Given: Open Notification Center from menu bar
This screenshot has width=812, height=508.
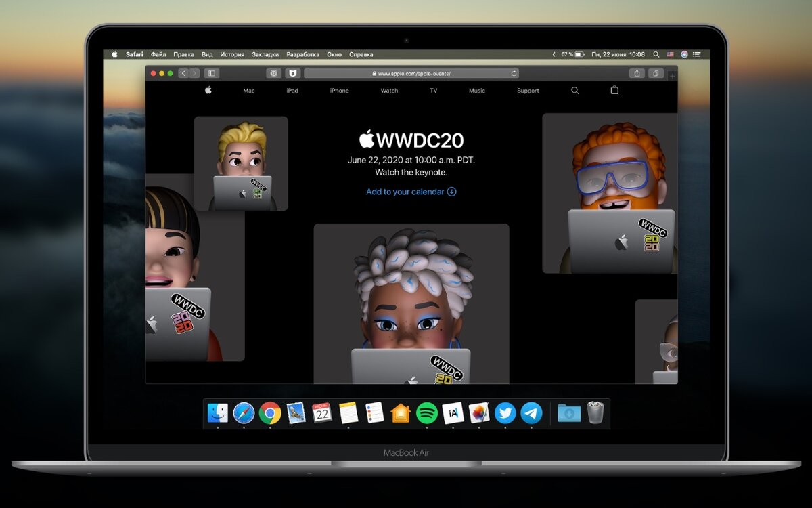Looking at the screenshot, I should (x=697, y=54).
